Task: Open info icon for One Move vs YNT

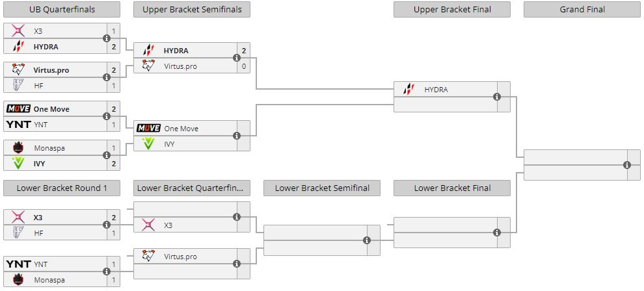Action: 107,116
